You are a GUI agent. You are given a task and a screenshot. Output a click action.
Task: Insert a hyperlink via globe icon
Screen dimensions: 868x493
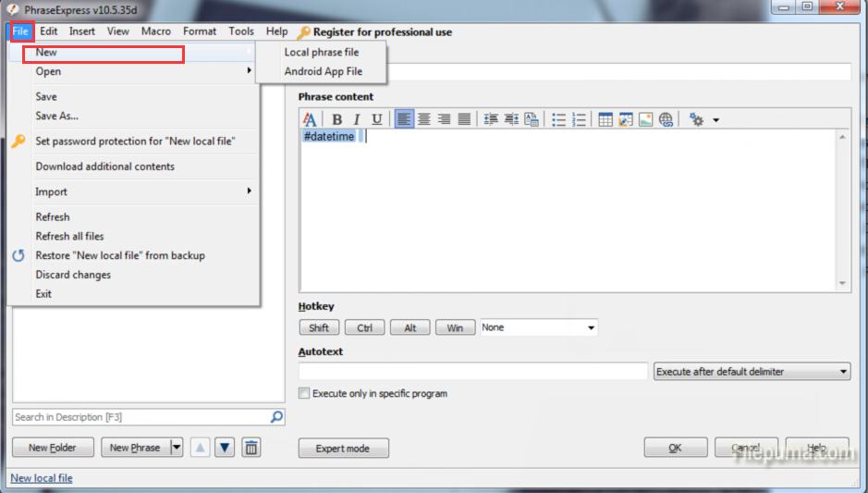pos(666,119)
